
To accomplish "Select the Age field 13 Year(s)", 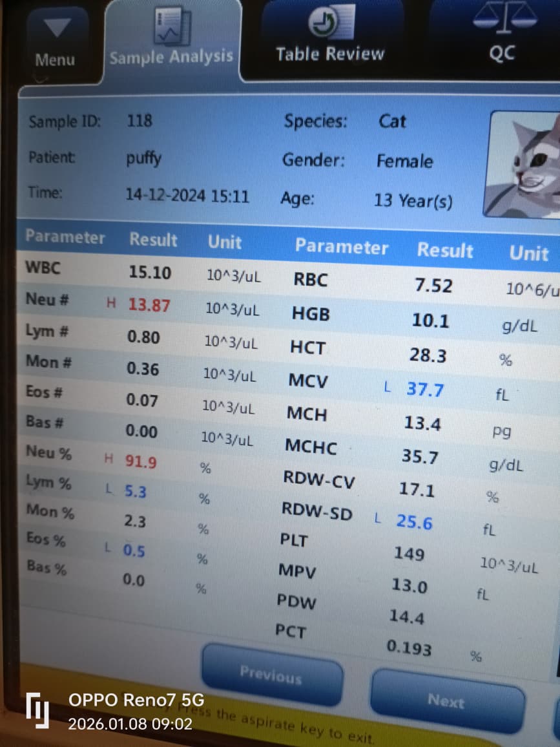I will coord(413,201).
